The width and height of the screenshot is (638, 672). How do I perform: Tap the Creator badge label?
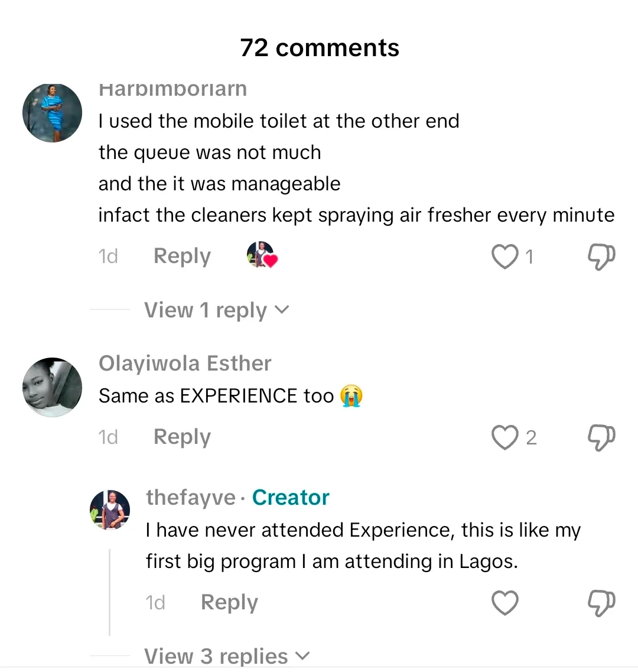click(x=291, y=498)
